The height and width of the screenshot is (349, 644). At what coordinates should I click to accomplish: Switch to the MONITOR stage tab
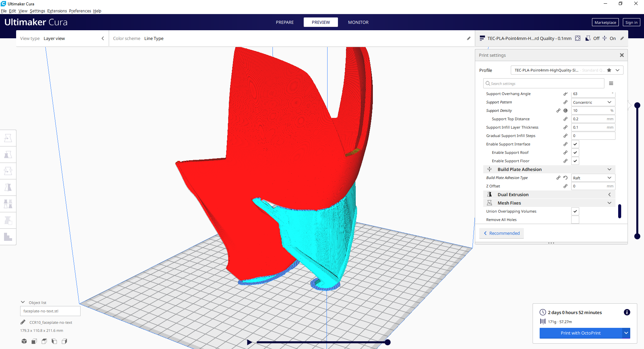358,22
